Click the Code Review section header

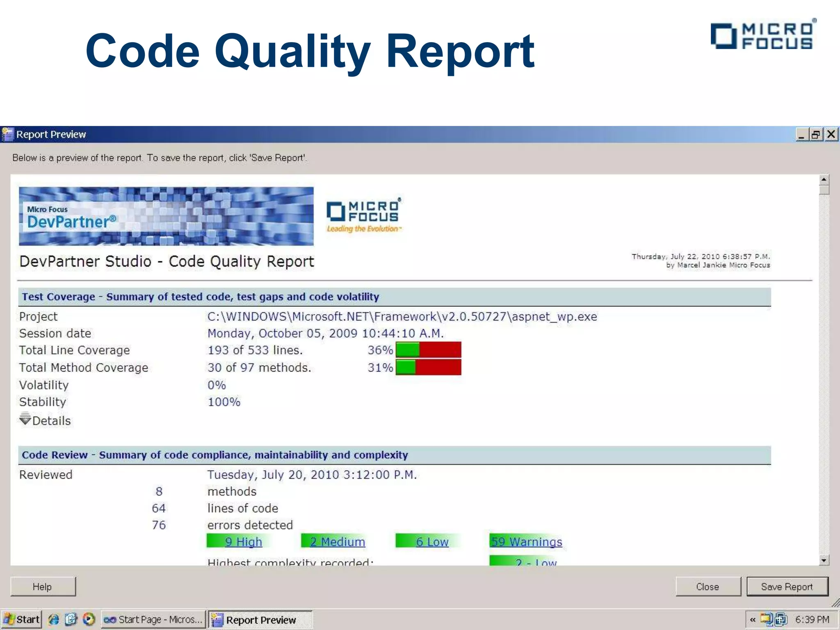click(395, 455)
